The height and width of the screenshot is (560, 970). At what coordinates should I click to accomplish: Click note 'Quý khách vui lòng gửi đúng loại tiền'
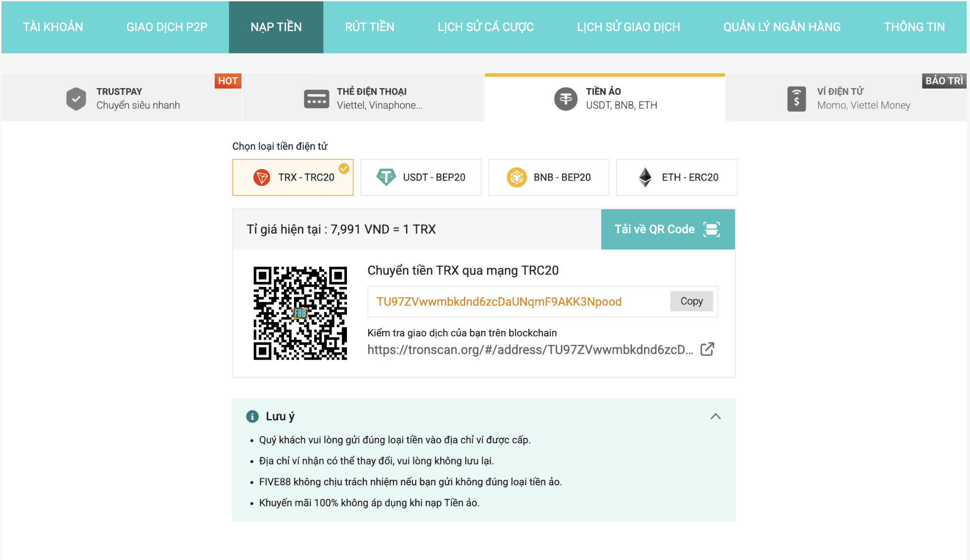395,440
